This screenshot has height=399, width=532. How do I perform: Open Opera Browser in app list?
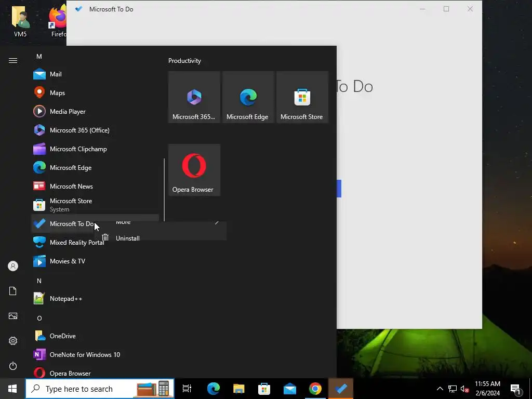pyautogui.click(x=95, y=373)
